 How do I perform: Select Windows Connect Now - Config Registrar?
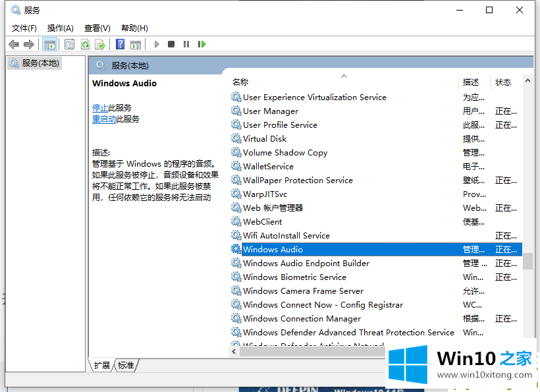tap(377, 305)
